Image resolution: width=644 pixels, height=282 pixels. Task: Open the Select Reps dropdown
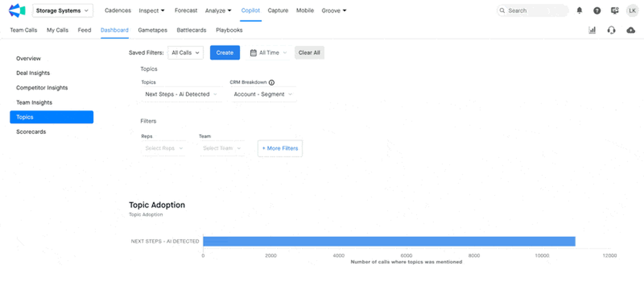tap(164, 148)
